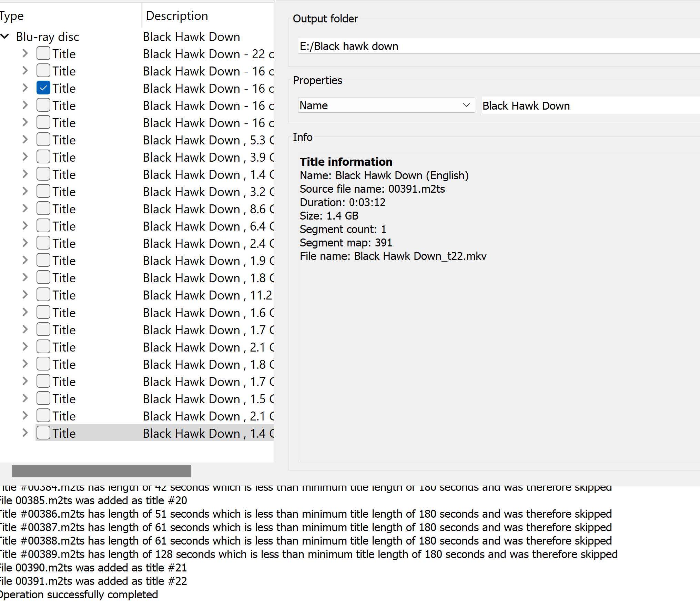This screenshot has width=700, height=609.
Task: Click 'Size: 1.4 GB' info line
Action: tap(329, 216)
